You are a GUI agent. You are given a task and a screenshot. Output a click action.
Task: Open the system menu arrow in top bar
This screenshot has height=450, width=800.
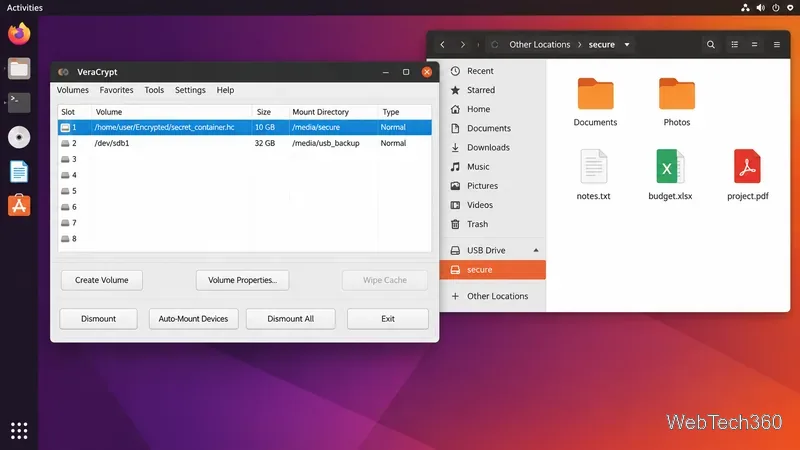coord(790,8)
